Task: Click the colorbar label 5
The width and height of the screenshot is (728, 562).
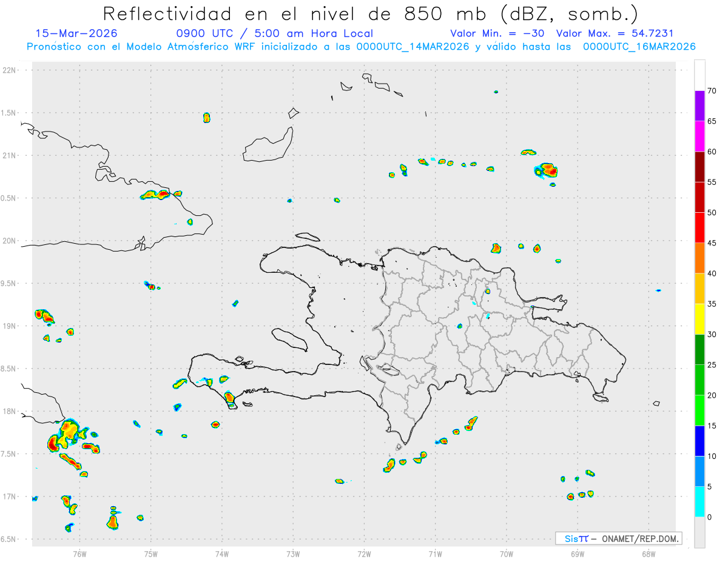Action: pos(710,487)
